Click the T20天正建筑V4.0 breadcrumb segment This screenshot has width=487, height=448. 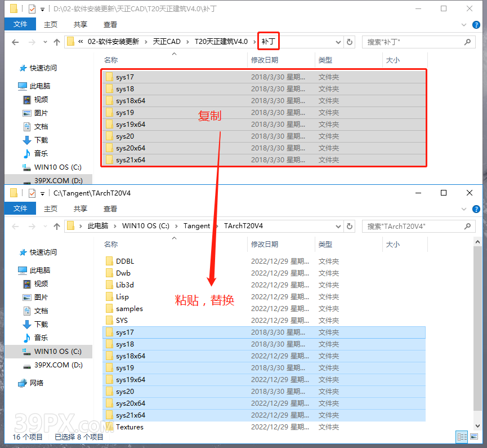tap(221, 42)
